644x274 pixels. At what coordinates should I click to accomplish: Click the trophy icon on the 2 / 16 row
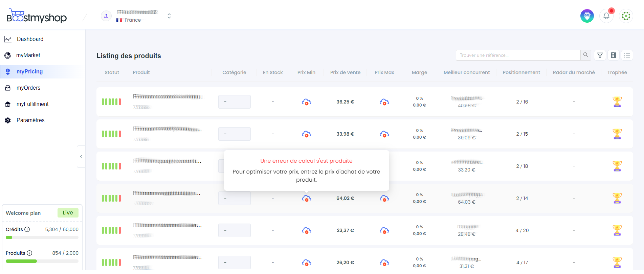point(617,102)
